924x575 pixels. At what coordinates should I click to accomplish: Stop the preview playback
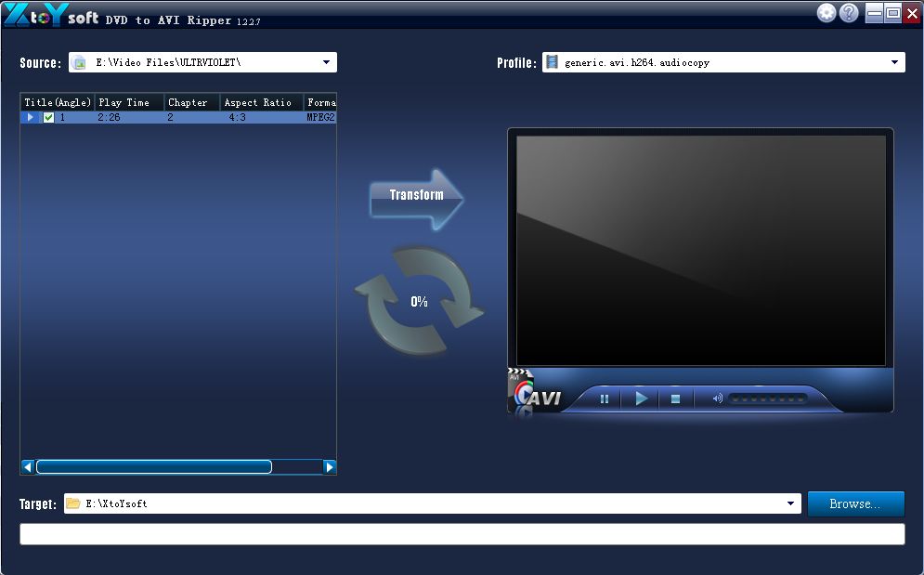click(x=675, y=399)
